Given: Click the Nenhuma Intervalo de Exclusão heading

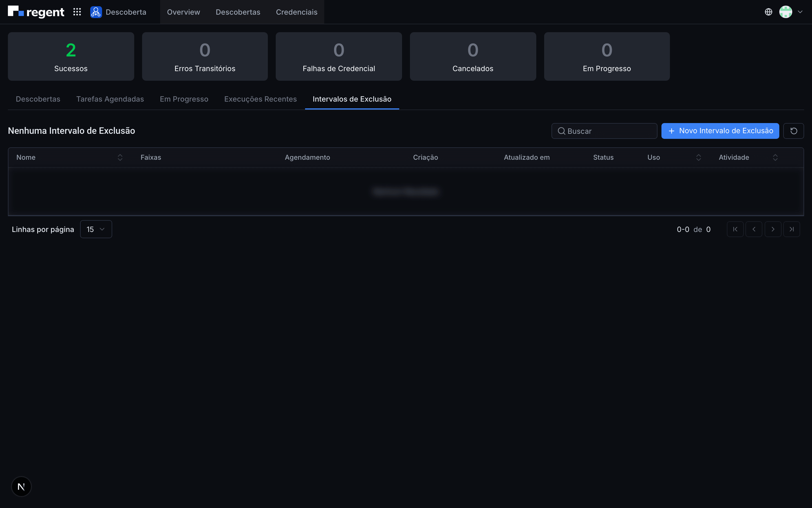Looking at the screenshot, I should pyautogui.click(x=71, y=131).
